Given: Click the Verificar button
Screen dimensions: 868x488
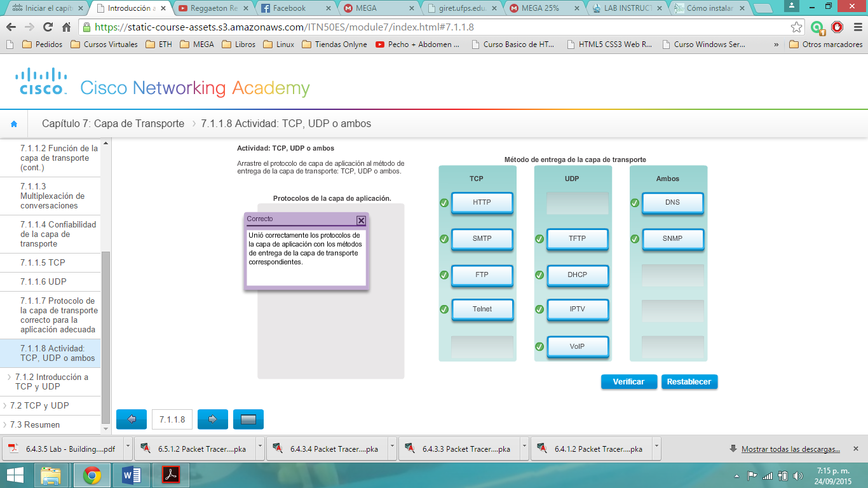Looking at the screenshot, I should click(628, 382).
